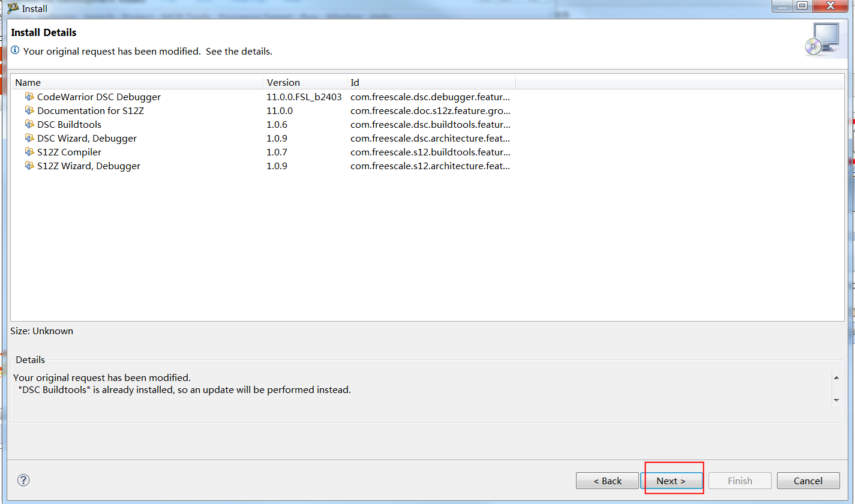Click the S12Z Wizard, Debugger package icon
The width and height of the screenshot is (855, 504).
click(30, 166)
